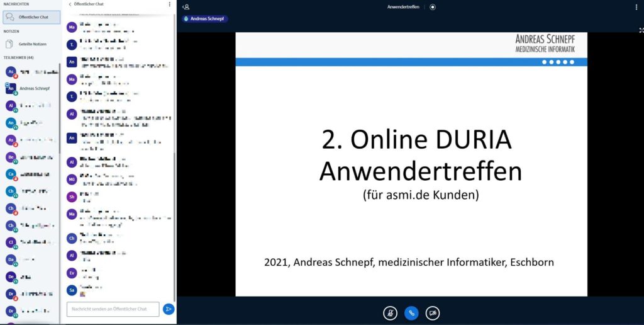Toggle the user list panel icon

click(186, 7)
